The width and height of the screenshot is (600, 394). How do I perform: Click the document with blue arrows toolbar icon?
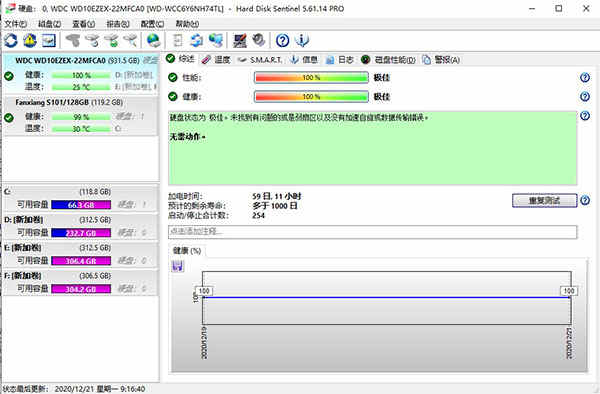(x=197, y=40)
